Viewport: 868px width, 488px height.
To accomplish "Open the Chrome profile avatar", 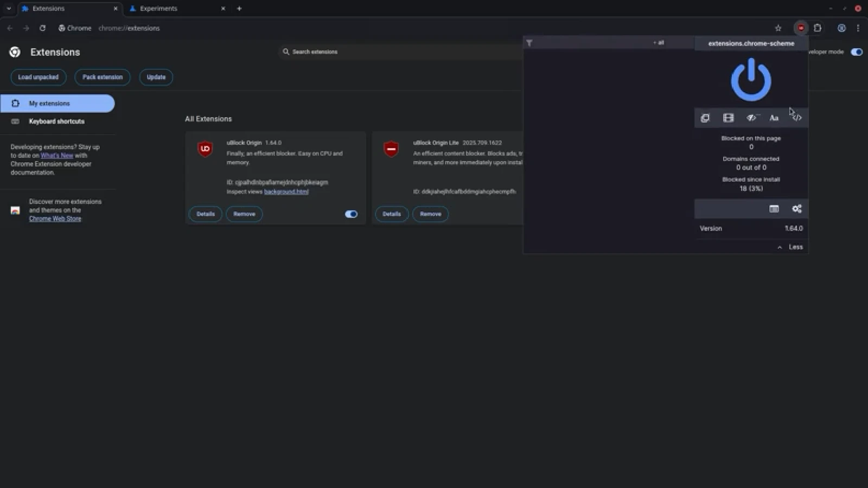I will [x=841, y=28].
